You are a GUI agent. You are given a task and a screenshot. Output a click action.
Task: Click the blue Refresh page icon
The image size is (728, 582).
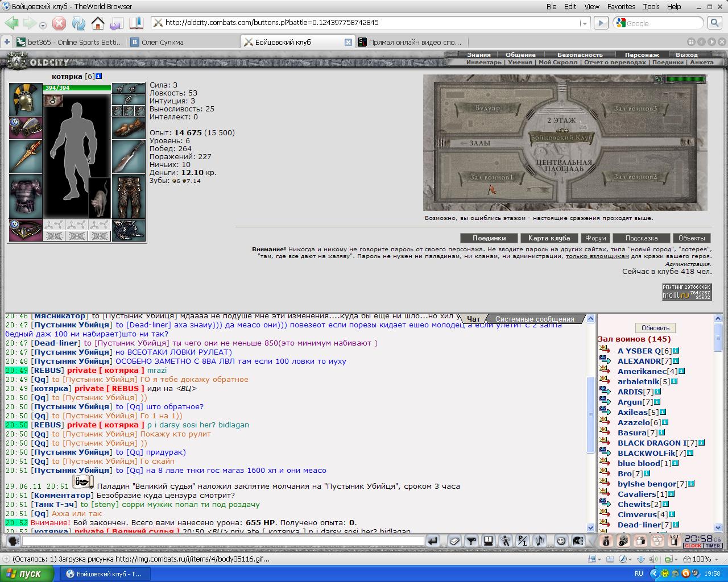click(x=78, y=23)
